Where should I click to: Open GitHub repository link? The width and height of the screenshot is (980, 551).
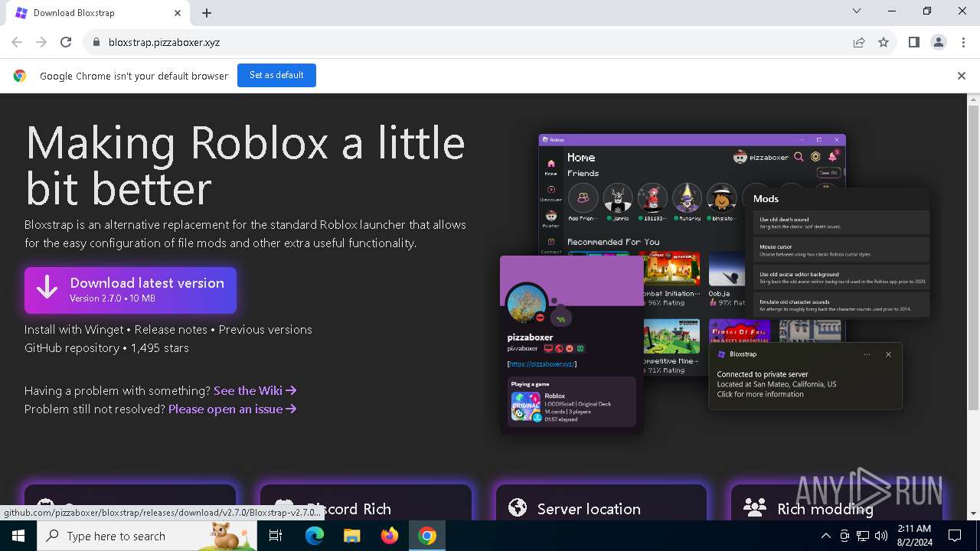(x=71, y=348)
